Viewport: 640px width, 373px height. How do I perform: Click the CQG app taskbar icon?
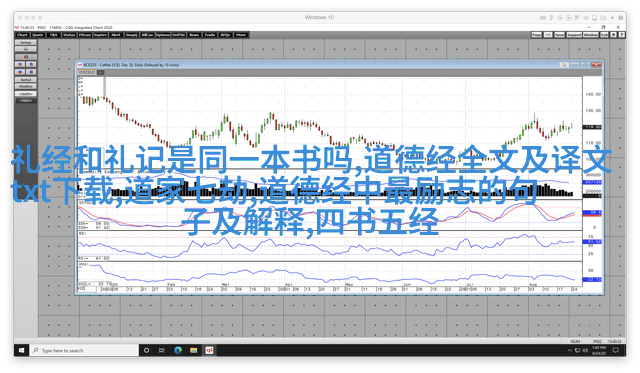click(x=209, y=350)
